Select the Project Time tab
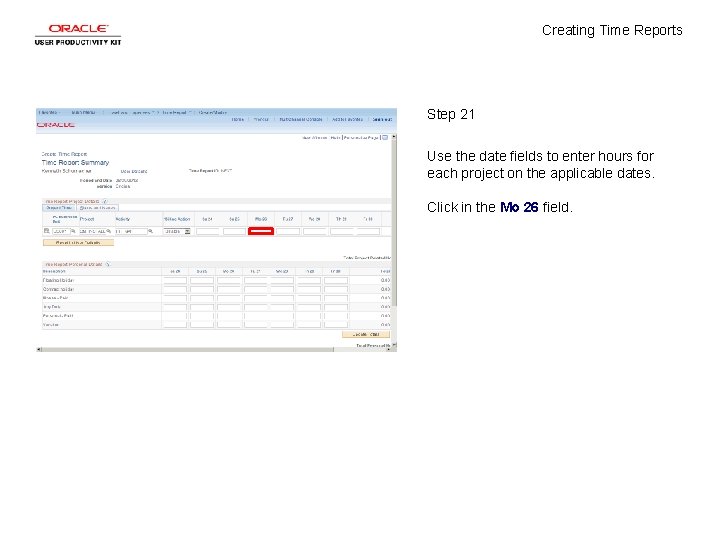 coord(59,208)
